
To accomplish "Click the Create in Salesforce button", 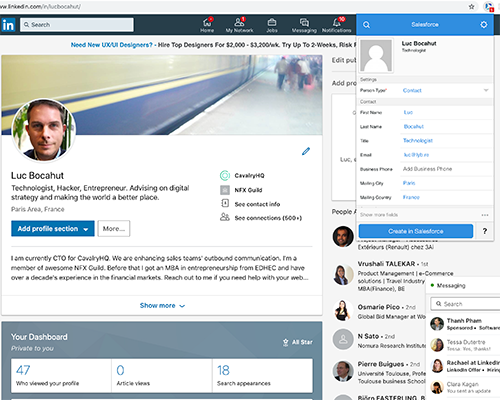I will tap(416, 231).
